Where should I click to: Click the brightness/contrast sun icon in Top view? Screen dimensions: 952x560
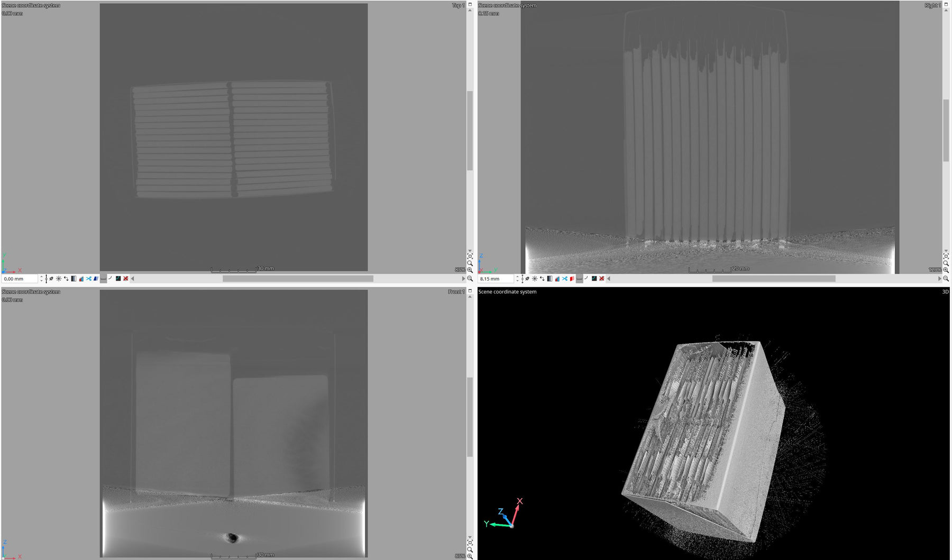pyautogui.click(x=59, y=279)
